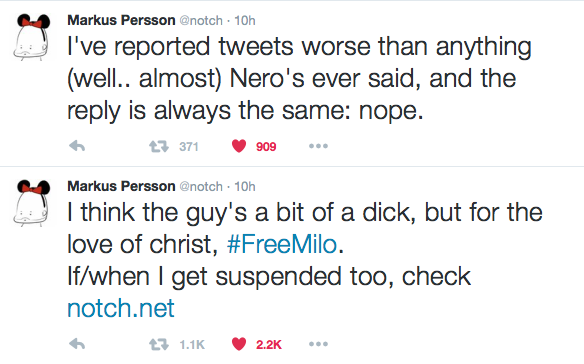Open the @notch handle on the #FreeMilo tweet

point(201,186)
